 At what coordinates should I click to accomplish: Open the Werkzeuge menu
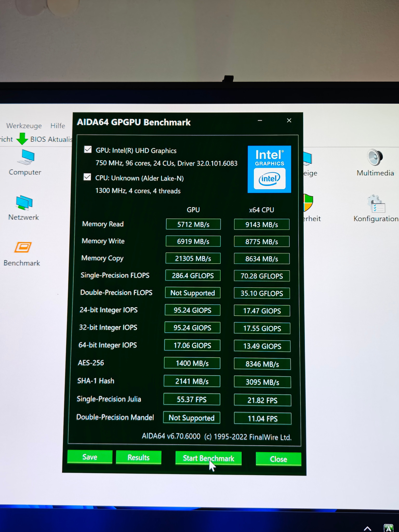coord(24,126)
